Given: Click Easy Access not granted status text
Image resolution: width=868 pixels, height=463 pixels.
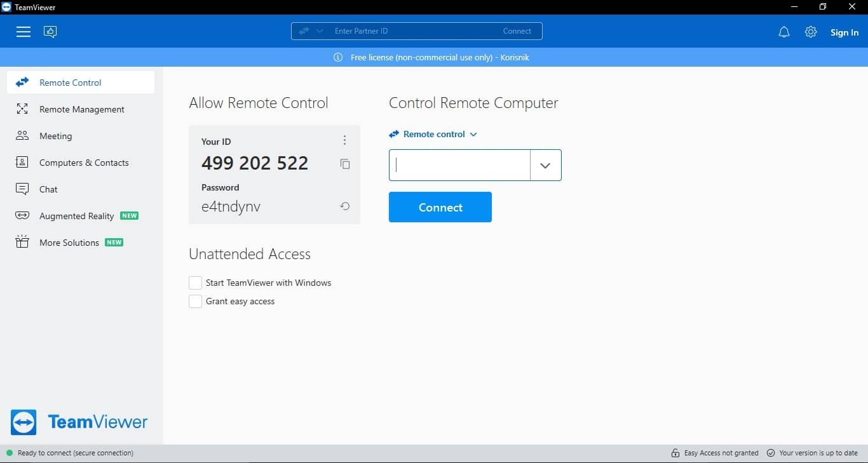Looking at the screenshot, I should [x=721, y=453].
